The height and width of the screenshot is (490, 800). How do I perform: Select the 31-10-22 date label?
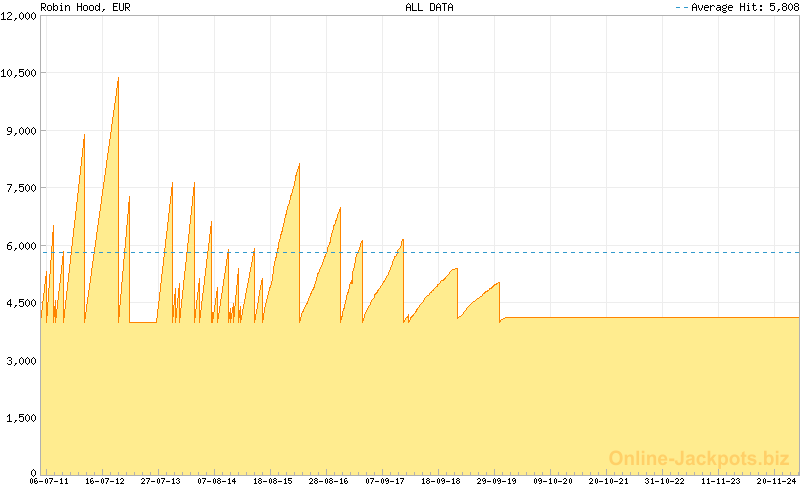pyautogui.click(x=664, y=481)
